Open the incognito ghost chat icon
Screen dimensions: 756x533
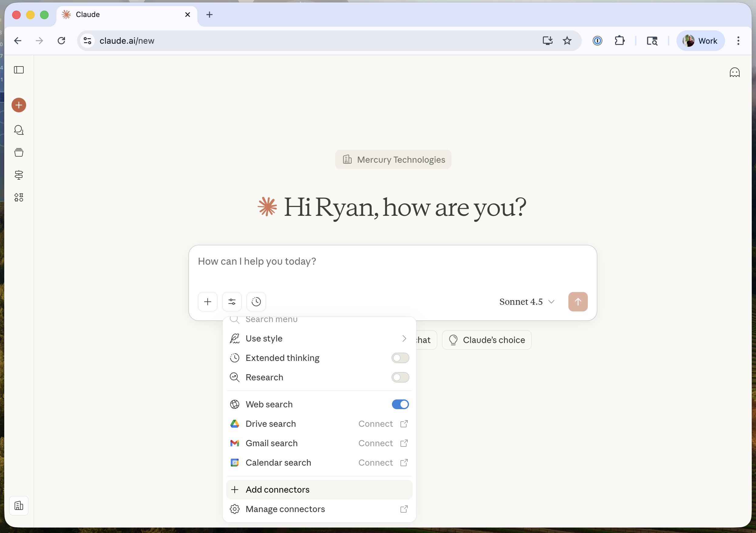click(x=734, y=73)
